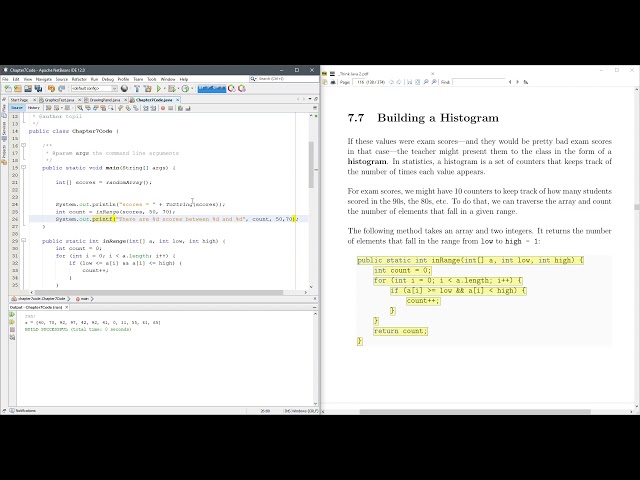This screenshot has width=640, height=480.
Task: Collapse the Javadoc comment fold at line 16
Action: [24, 145]
